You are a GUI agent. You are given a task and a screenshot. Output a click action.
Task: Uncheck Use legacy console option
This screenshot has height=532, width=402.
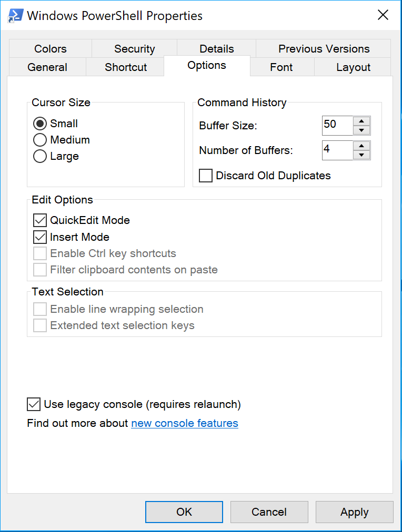34,404
